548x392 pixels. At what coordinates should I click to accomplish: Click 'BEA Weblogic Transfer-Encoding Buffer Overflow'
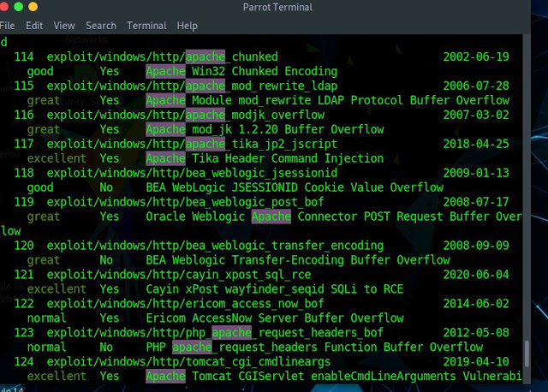298,260
